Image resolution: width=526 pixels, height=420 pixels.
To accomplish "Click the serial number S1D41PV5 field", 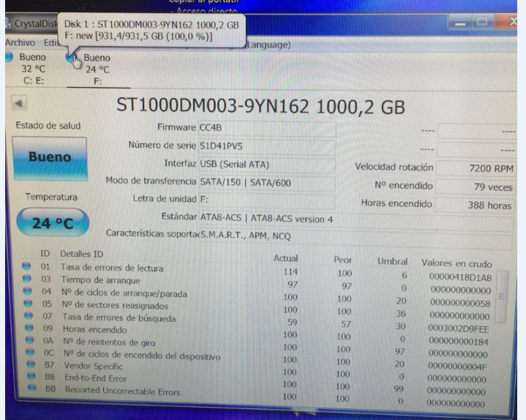I will 267,146.
